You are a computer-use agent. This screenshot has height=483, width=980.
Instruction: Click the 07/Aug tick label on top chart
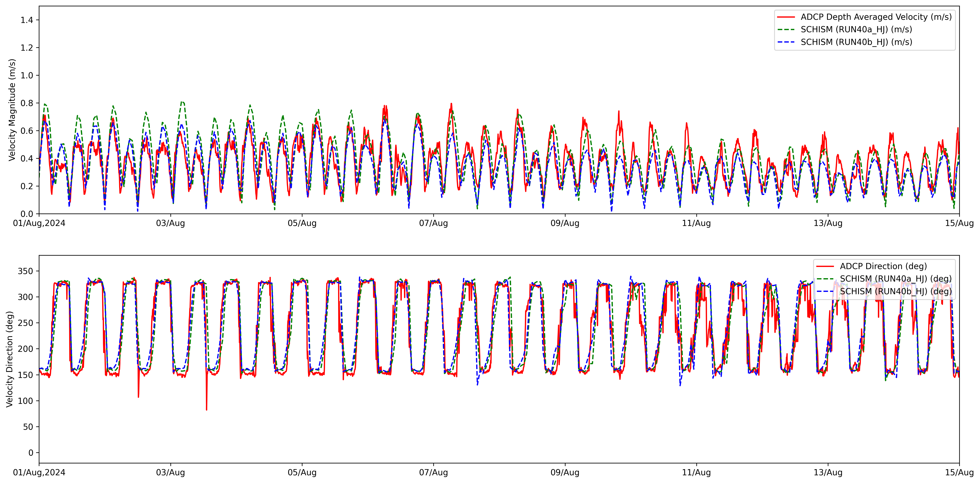[433, 223]
